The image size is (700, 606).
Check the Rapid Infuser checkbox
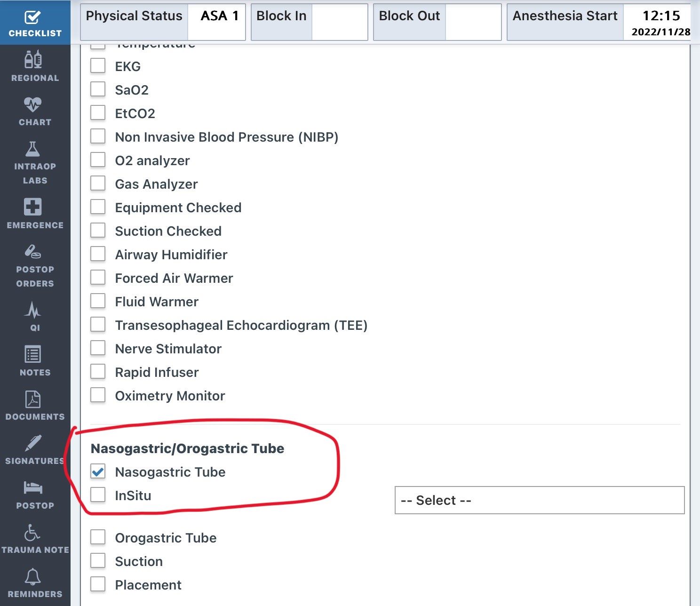click(98, 372)
